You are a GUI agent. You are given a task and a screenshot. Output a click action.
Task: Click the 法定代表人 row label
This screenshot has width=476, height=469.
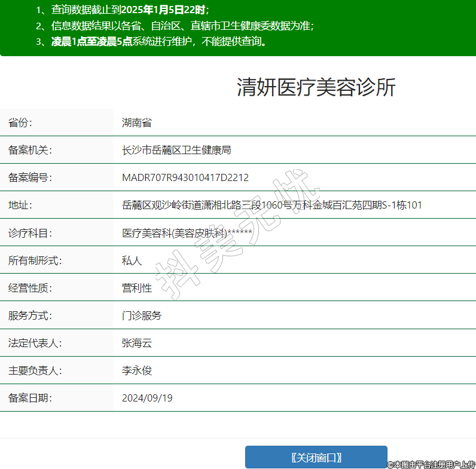35,342
